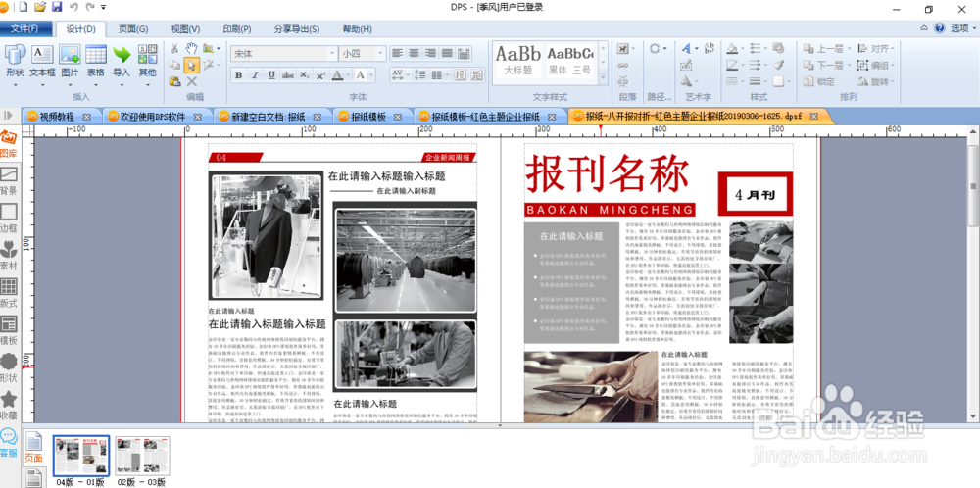980x488 pixels.
Task: Toggle superscript formatting
Action: (320, 75)
